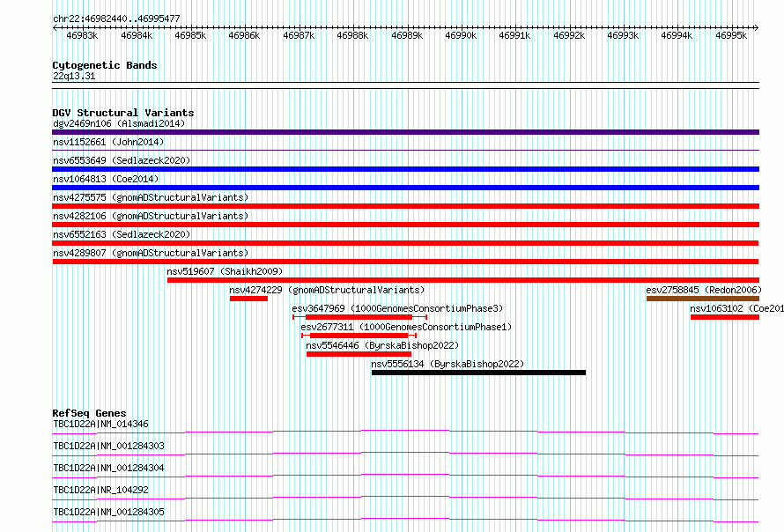The width and height of the screenshot is (784, 532).
Task: Open TBC1D22A|NM_001284304 gene label
Action: click(108, 468)
